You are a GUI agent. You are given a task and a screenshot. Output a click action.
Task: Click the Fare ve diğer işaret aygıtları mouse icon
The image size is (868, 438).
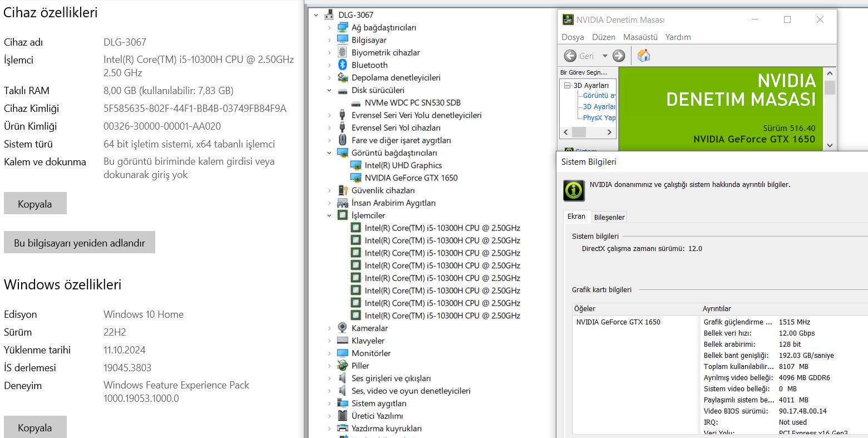342,140
